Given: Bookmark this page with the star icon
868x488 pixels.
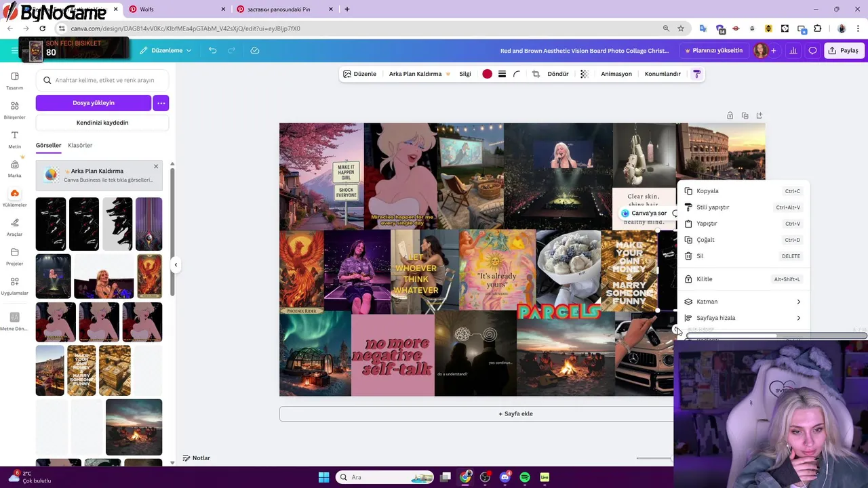Looking at the screenshot, I should 681,28.
